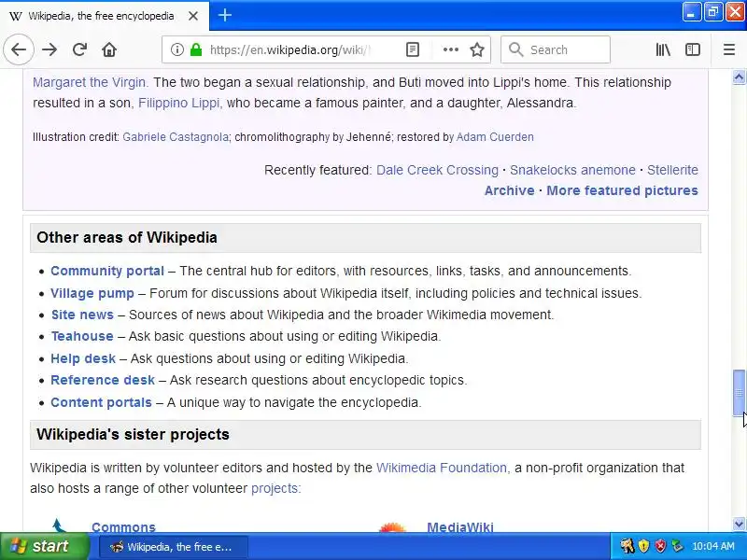This screenshot has width=747, height=560.
Task: Open the Snakelocks anemone link
Action: pos(572,170)
